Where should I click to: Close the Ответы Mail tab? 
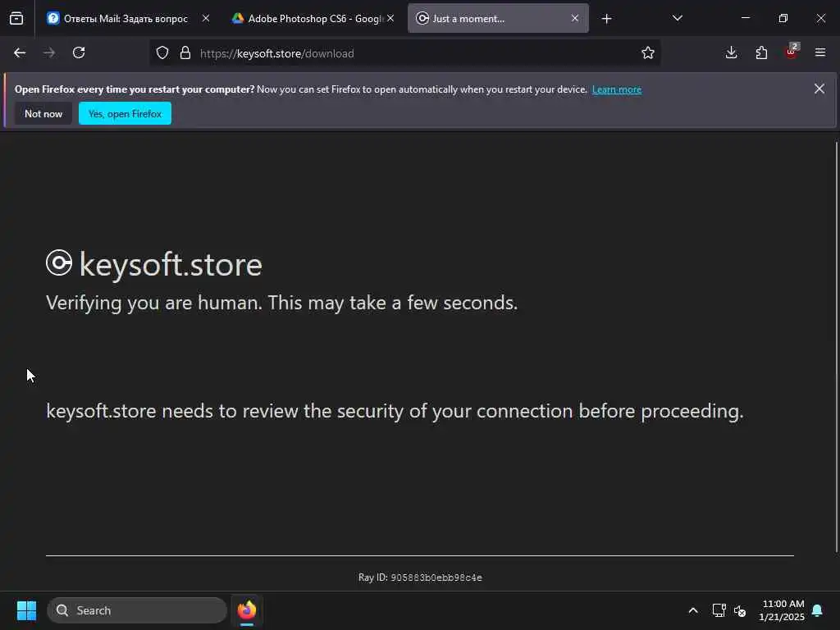tap(206, 18)
